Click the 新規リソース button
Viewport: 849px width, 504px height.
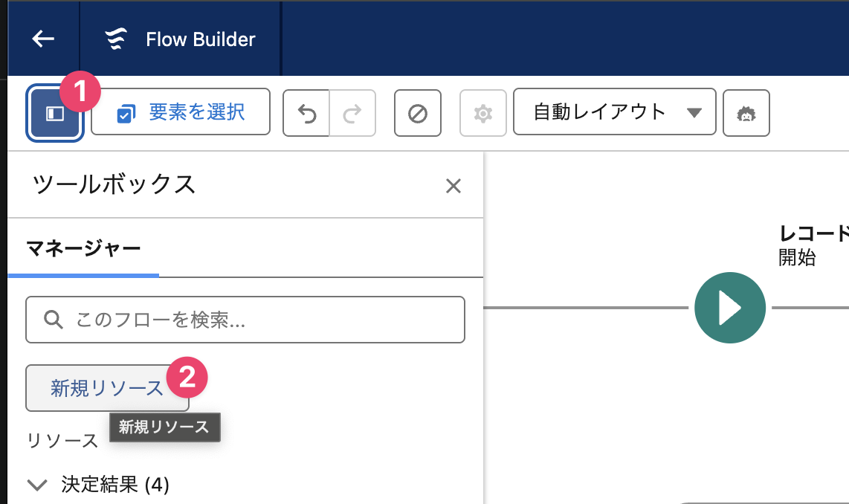(x=107, y=388)
